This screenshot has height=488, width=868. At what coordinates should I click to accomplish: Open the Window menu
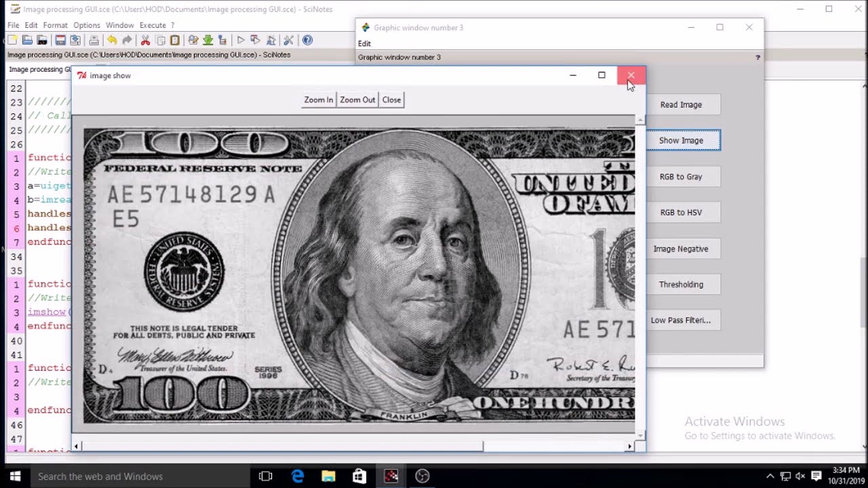119,25
